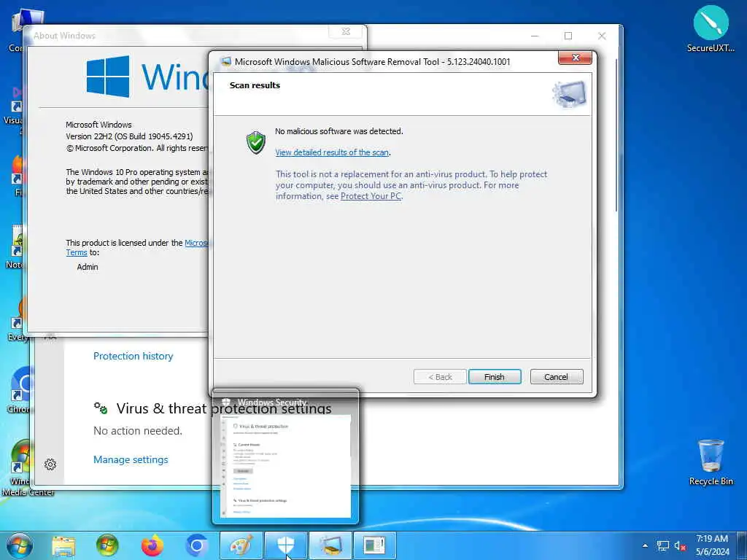Viewport: 747px width, 560px height.
Task: Switch to Malicious Software Removal Tool taskbar button
Action: (x=330, y=545)
